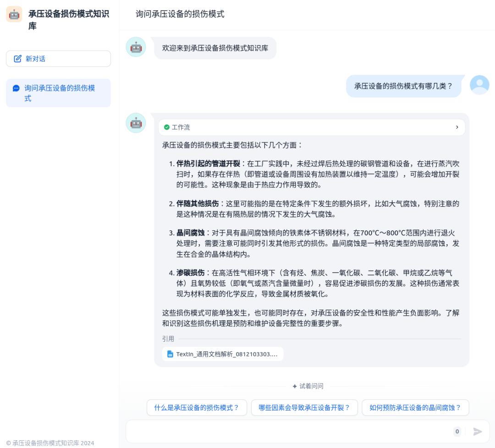Viewport: 495px width, 448px height.
Task: Click the robot app logo in sidebar
Action: pos(14,14)
